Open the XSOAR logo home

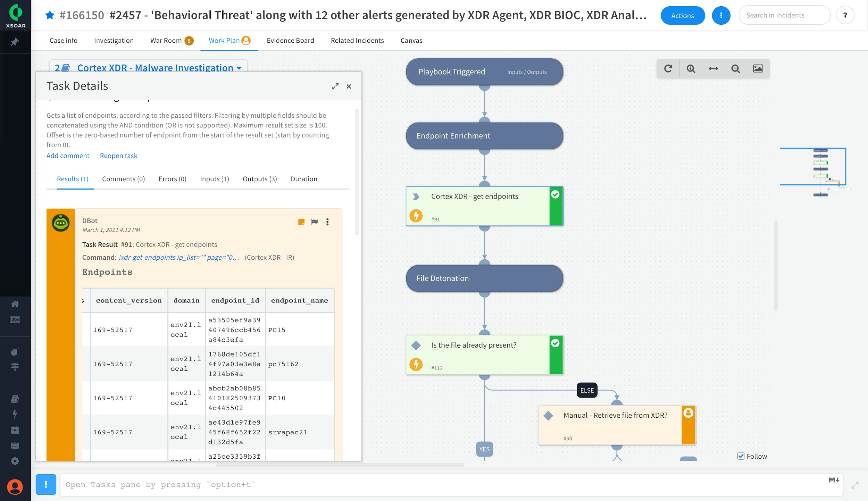15,15
